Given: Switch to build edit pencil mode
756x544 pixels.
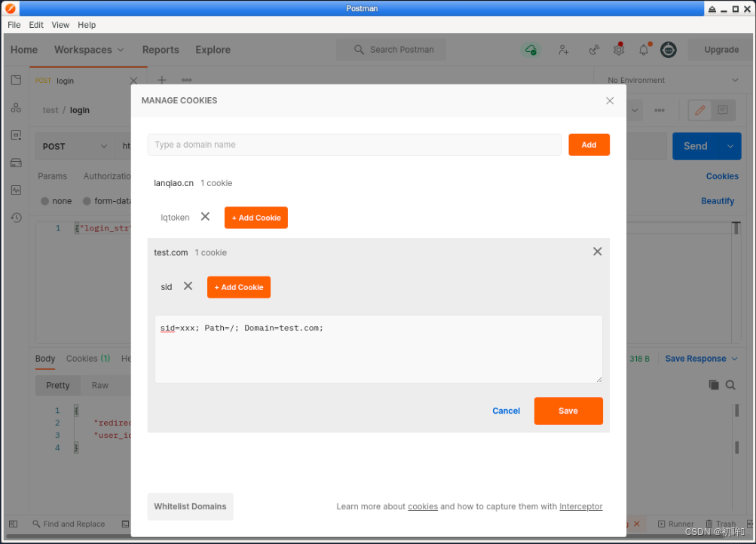Looking at the screenshot, I should click(x=700, y=110).
